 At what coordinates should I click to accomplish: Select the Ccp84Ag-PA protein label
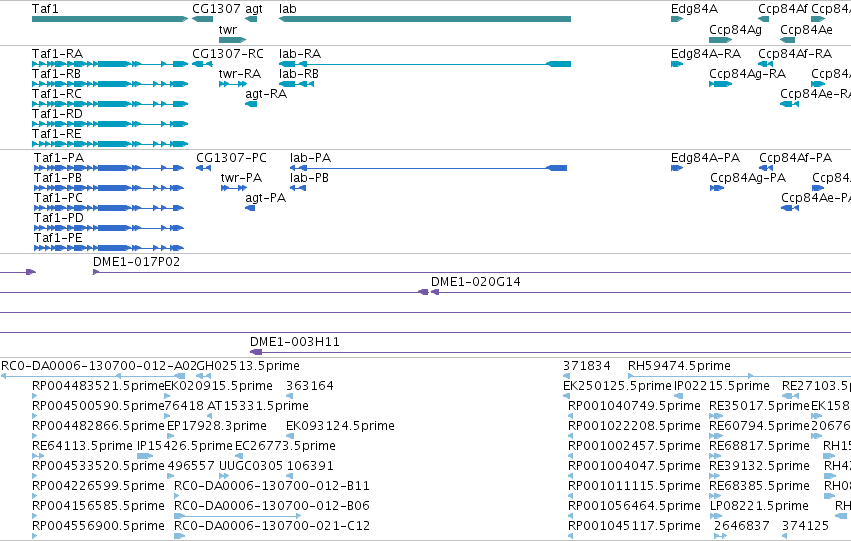(748, 178)
